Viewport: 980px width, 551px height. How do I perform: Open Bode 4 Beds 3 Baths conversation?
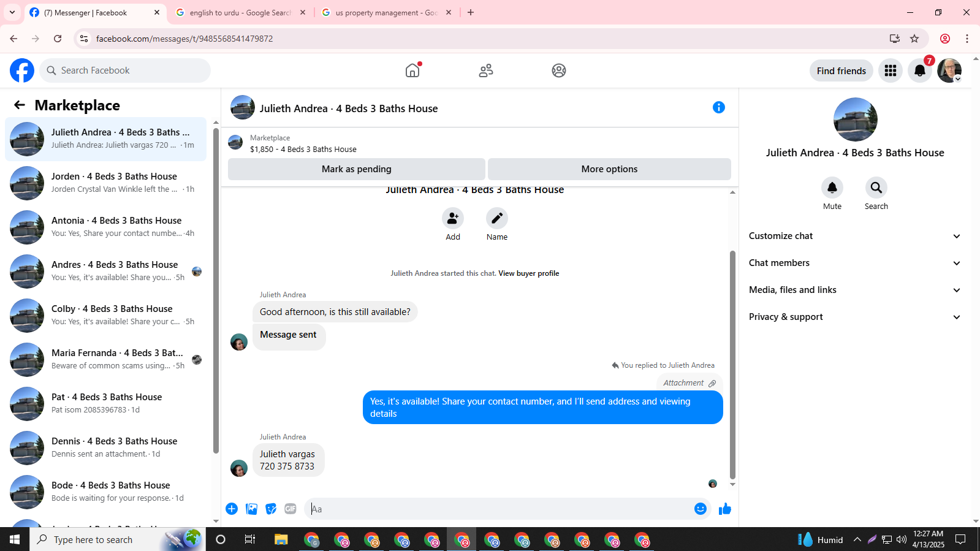coord(105,492)
